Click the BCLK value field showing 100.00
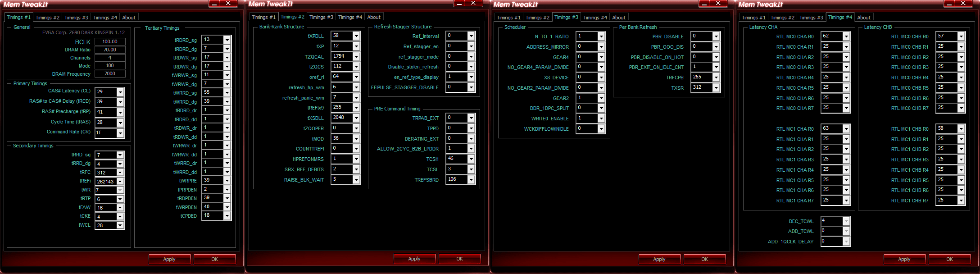Screen dimensions: 980x274 (110, 41)
